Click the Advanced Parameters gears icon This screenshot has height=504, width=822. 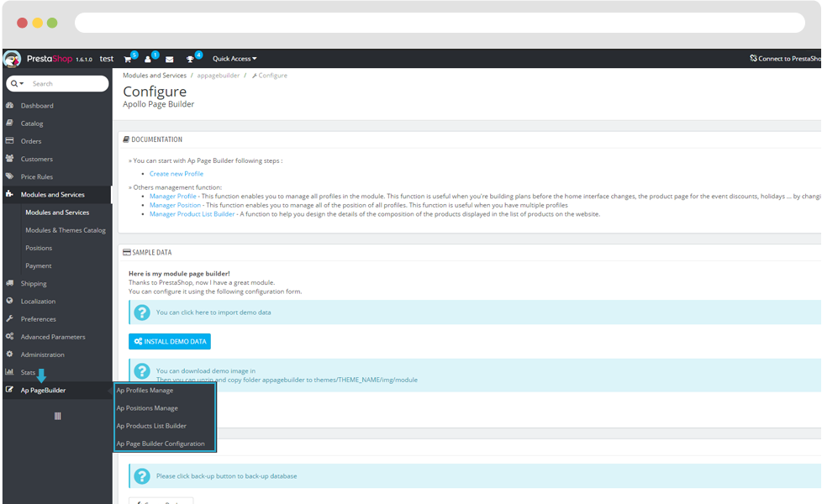[x=9, y=337]
